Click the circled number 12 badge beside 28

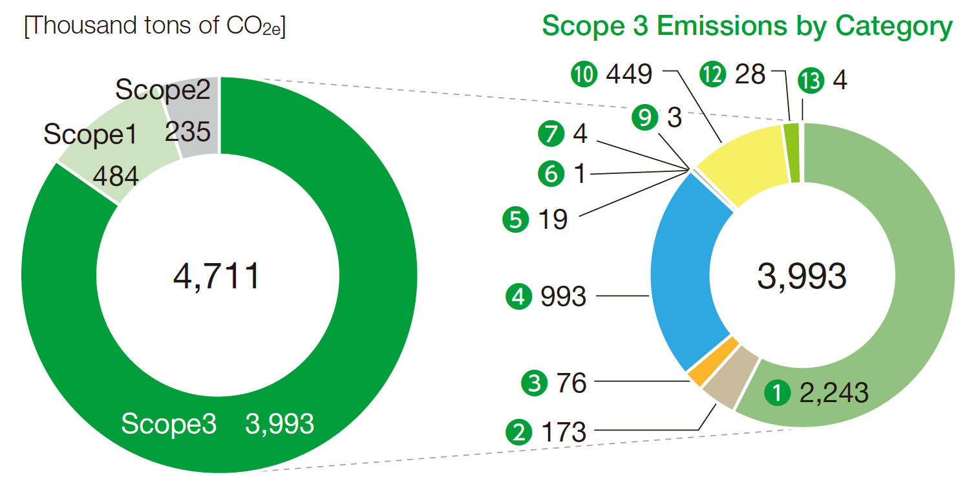(x=712, y=76)
